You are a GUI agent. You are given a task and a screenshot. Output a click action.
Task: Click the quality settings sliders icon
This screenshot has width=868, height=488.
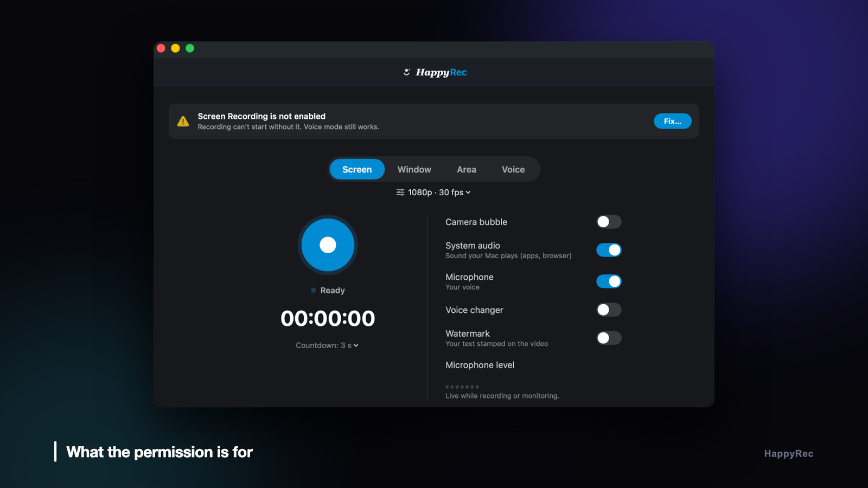point(400,192)
